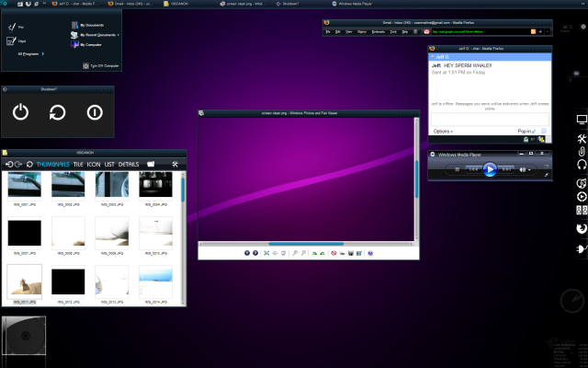Open My Computer from start menu
This screenshot has width=588, height=368.
tap(85, 44)
